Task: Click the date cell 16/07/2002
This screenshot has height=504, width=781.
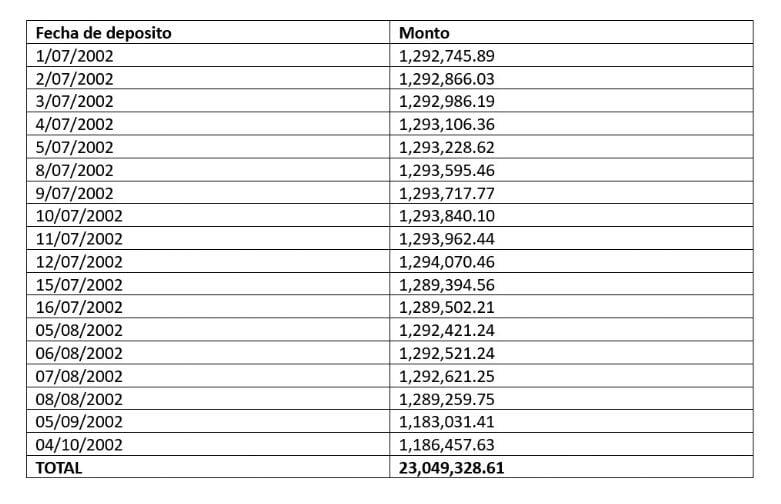Action: pyautogui.click(x=79, y=307)
